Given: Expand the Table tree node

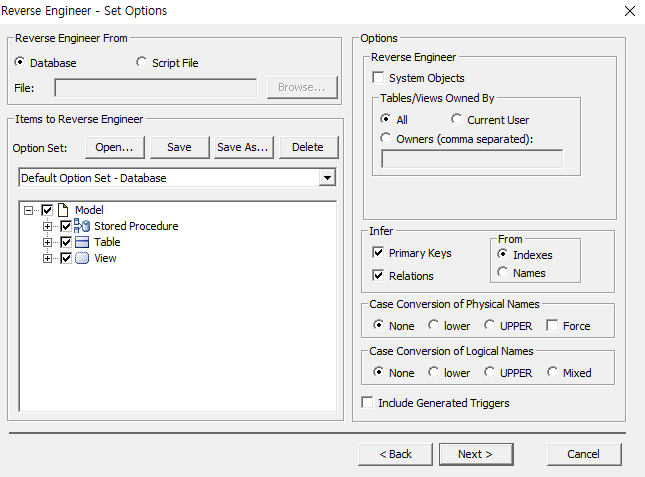Looking at the screenshot, I should pyautogui.click(x=47, y=243).
